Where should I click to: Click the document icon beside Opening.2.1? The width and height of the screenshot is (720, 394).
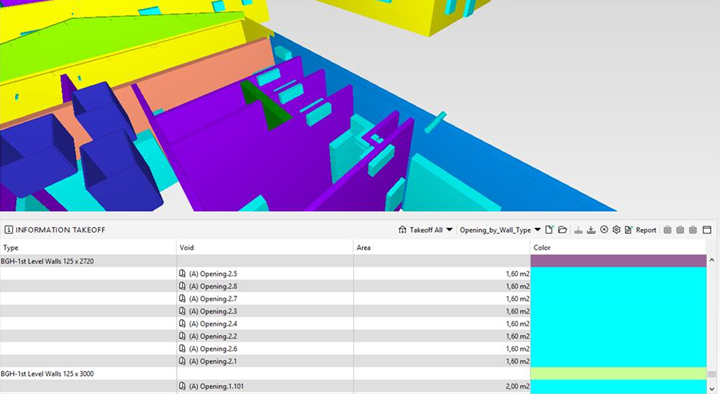[x=182, y=361]
